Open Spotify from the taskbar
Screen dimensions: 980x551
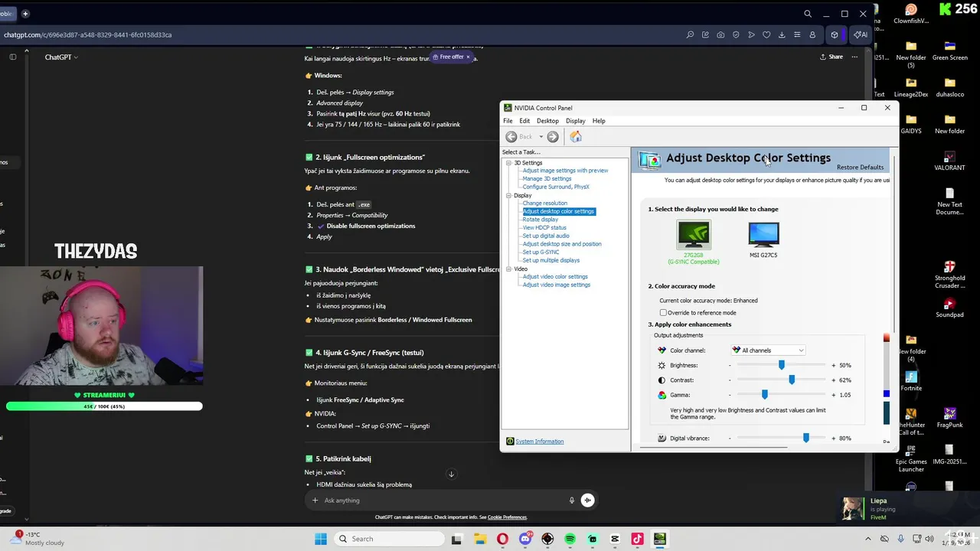tap(570, 539)
